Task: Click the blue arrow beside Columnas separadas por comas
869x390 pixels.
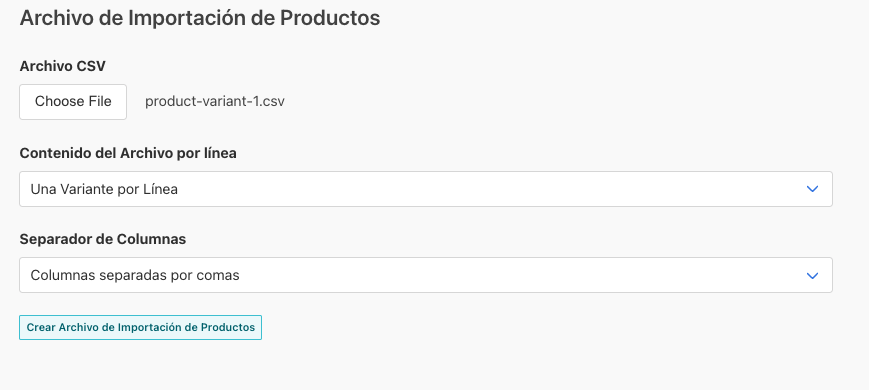Action: click(x=812, y=275)
